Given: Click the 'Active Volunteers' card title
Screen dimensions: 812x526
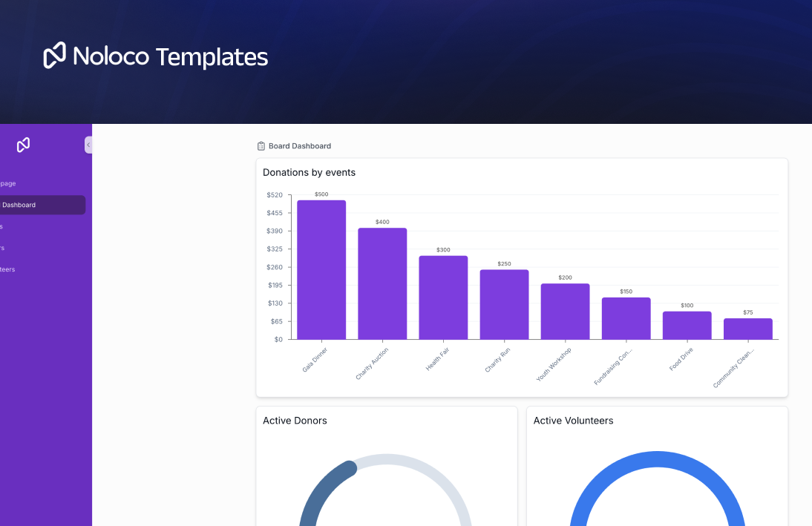Looking at the screenshot, I should tap(573, 421).
